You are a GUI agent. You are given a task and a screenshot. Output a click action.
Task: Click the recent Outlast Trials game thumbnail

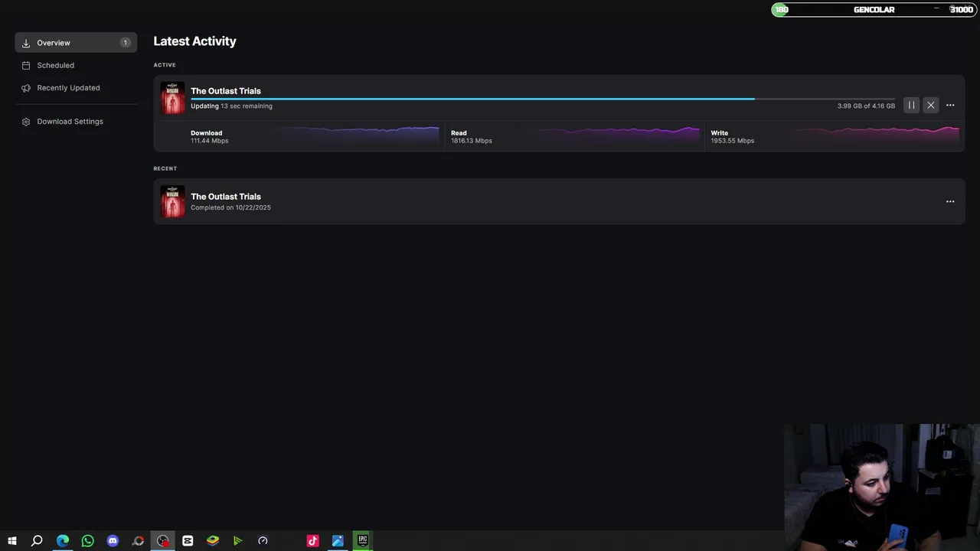(172, 201)
